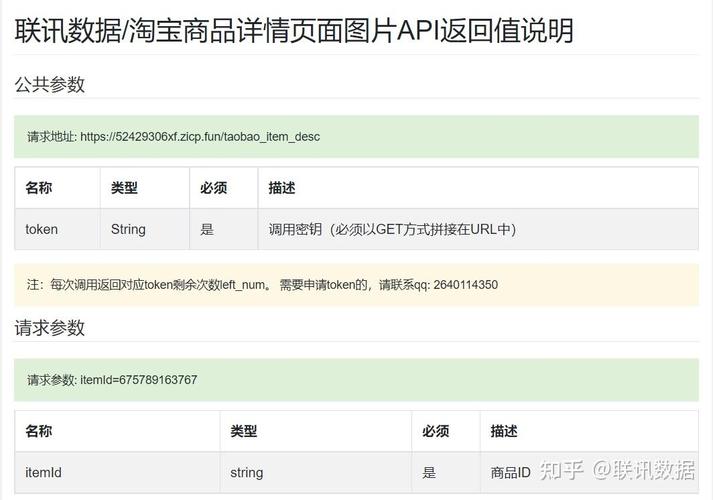The height and width of the screenshot is (500, 713).
Task: Click the API返回值说明 page title heading
Action: tap(294, 30)
